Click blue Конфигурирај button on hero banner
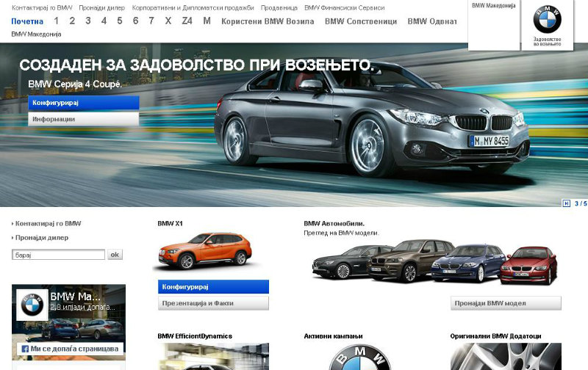This screenshot has height=370, width=588. point(84,103)
